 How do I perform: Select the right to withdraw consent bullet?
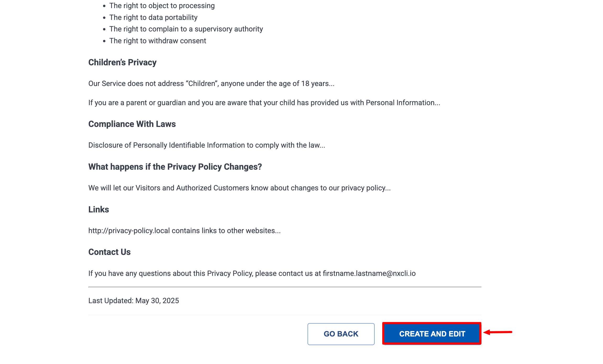point(158,41)
